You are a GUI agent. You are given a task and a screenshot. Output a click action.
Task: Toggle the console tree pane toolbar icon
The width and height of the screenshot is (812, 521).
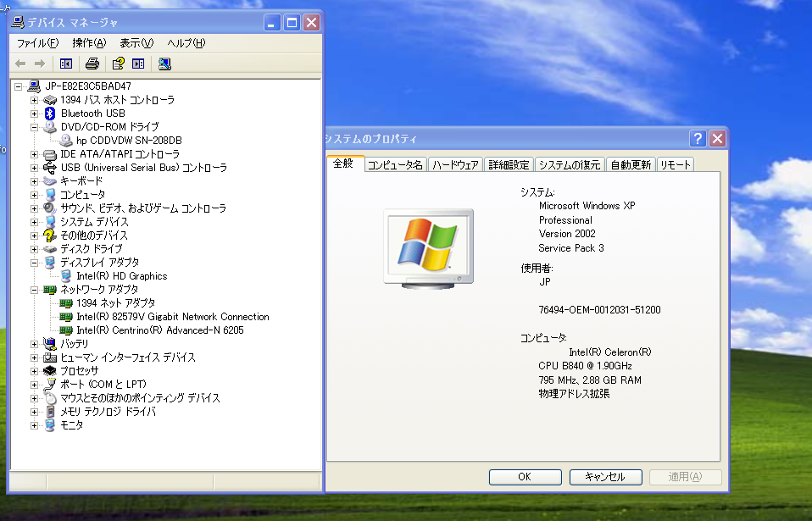point(66,64)
